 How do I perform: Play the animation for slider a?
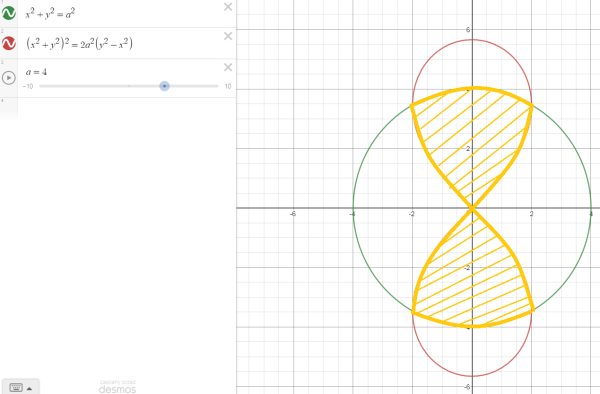pyautogui.click(x=8, y=78)
